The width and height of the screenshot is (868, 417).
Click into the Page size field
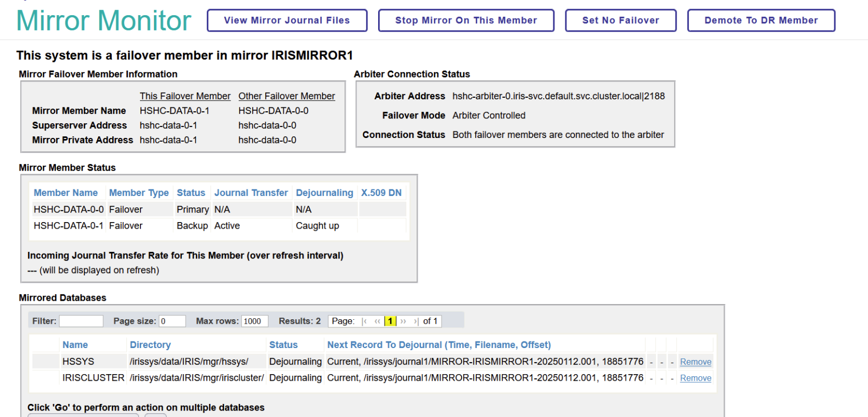pyautogui.click(x=172, y=321)
